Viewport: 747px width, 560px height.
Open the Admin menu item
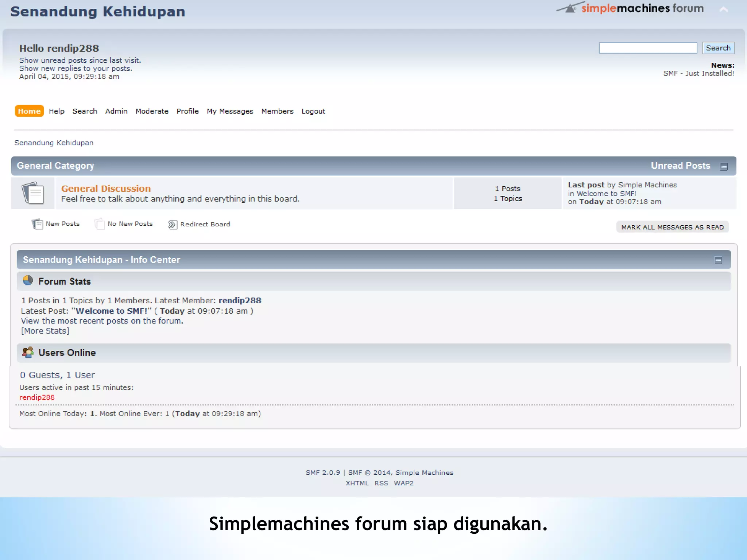point(116,111)
